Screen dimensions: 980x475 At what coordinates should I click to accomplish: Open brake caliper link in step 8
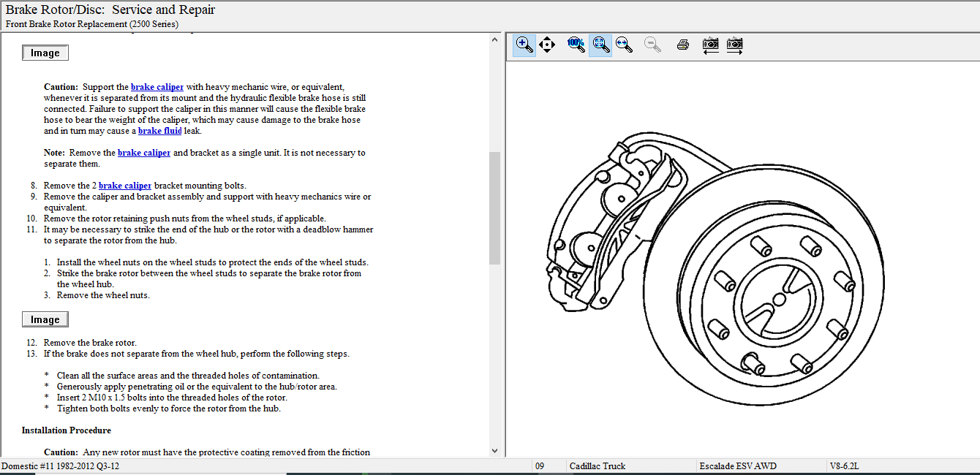tap(125, 186)
